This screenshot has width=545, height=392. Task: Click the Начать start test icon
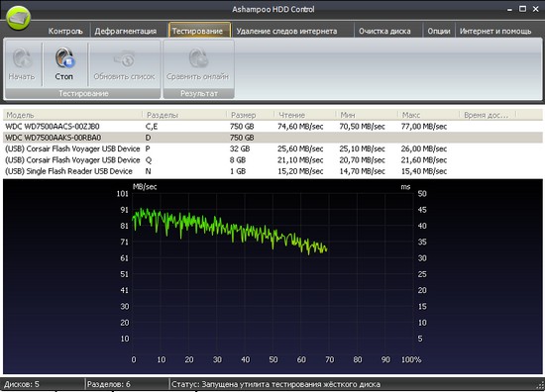[x=22, y=64]
